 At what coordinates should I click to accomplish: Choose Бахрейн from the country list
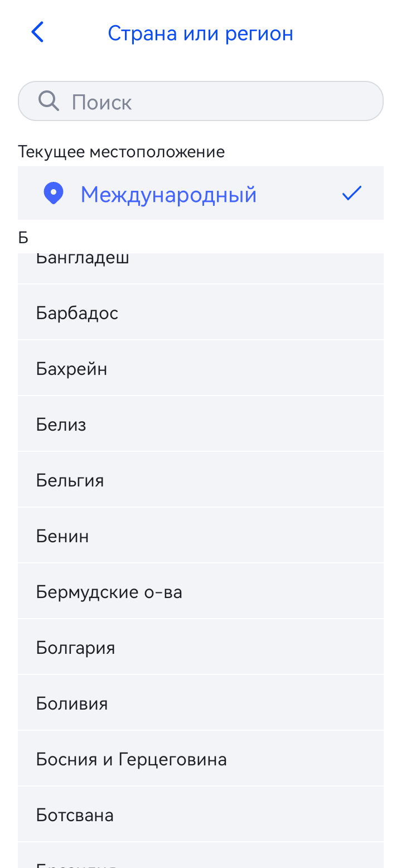[x=201, y=368]
